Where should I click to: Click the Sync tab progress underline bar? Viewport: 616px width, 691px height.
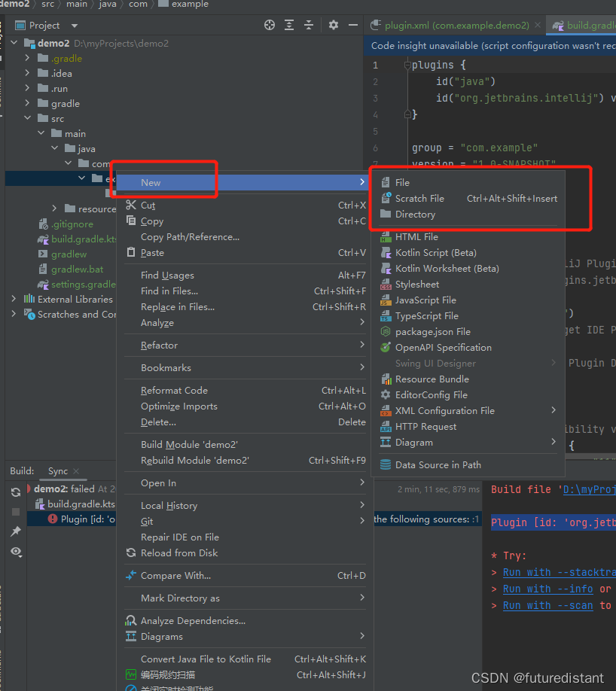point(63,477)
